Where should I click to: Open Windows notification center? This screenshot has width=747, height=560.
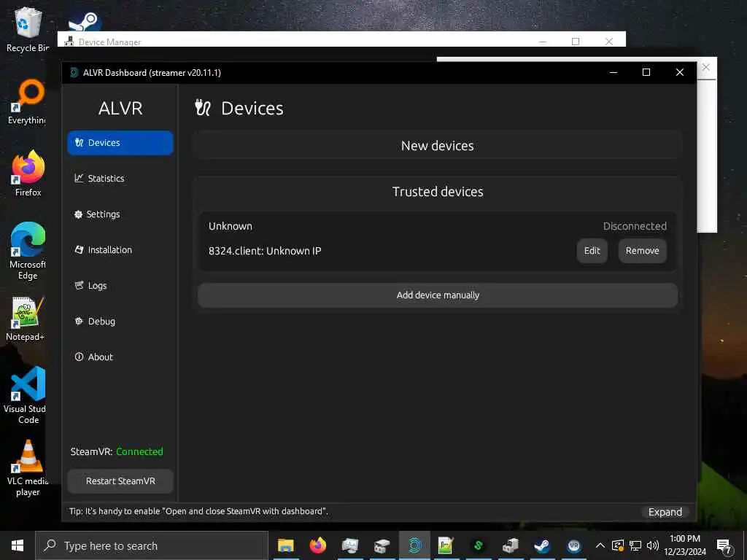coord(724,545)
